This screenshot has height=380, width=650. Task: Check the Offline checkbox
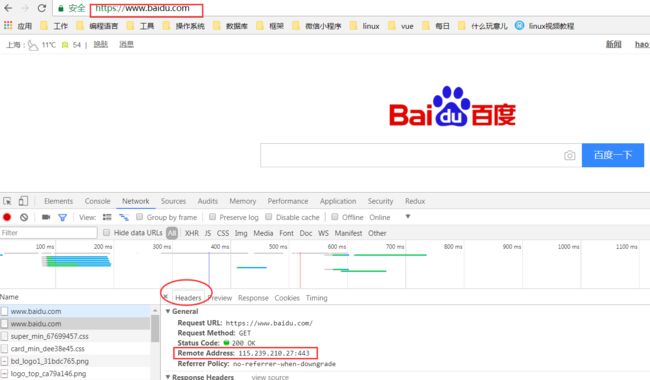335,217
